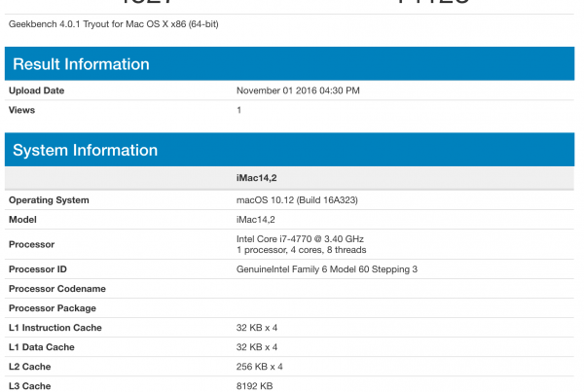This screenshot has width=584, height=392.
Task: Click the L2 Cache label
Action: point(30,367)
